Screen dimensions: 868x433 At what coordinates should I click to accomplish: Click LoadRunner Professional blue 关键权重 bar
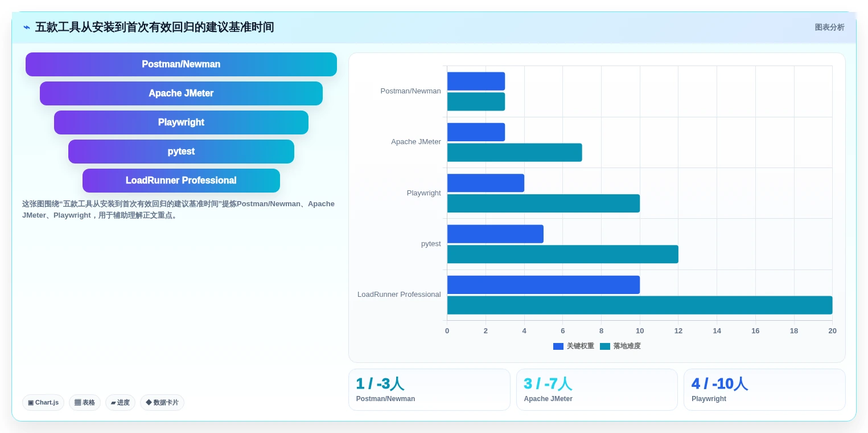(x=544, y=285)
